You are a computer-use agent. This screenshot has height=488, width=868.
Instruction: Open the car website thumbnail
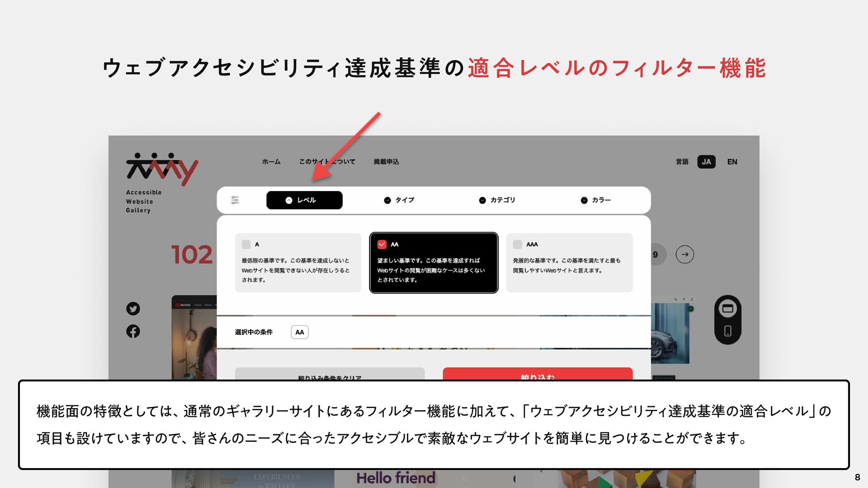coord(670,330)
